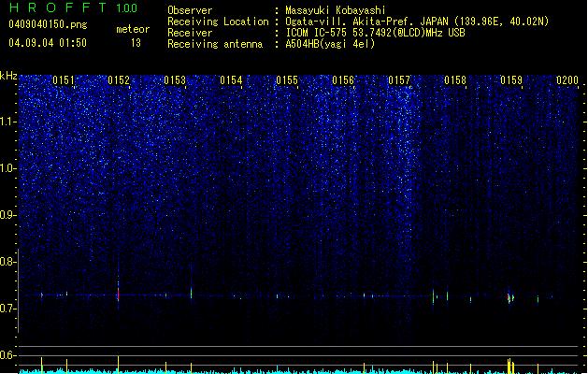This screenshot has width=588, height=374.
Task: Click the 0.7 kHz axis label
Action: [x=8, y=309]
